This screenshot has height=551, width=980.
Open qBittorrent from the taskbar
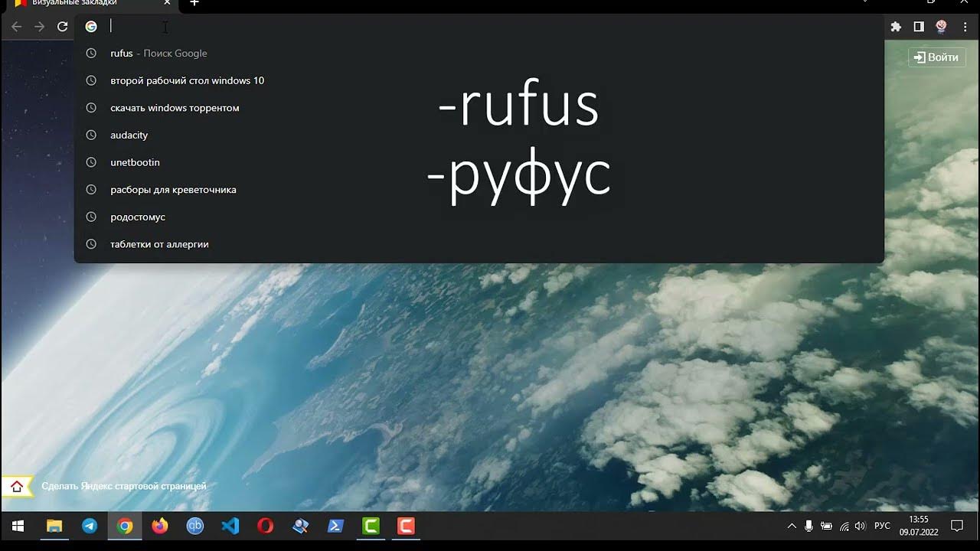point(195,527)
